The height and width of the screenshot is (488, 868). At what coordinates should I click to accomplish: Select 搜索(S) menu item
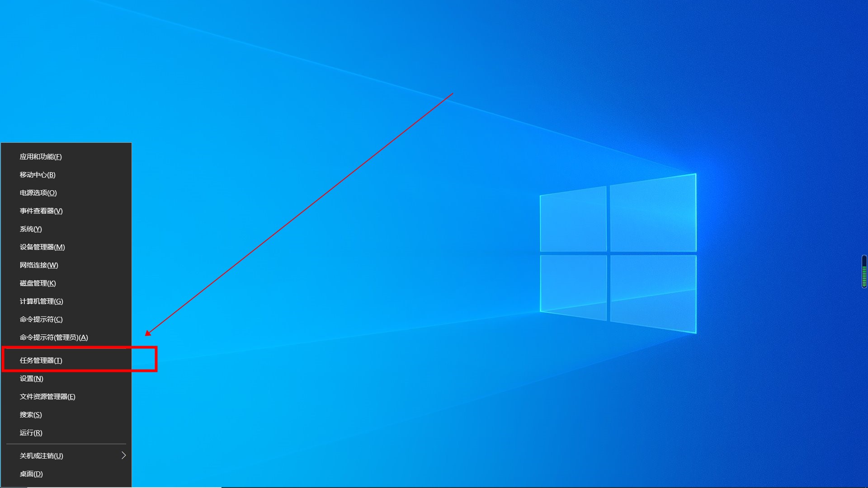[x=31, y=415]
